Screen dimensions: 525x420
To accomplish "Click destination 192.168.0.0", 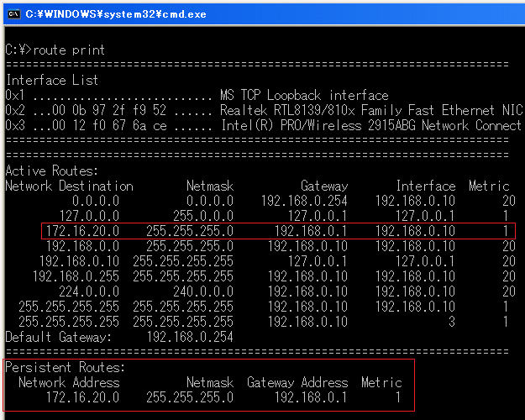I will [x=82, y=246].
